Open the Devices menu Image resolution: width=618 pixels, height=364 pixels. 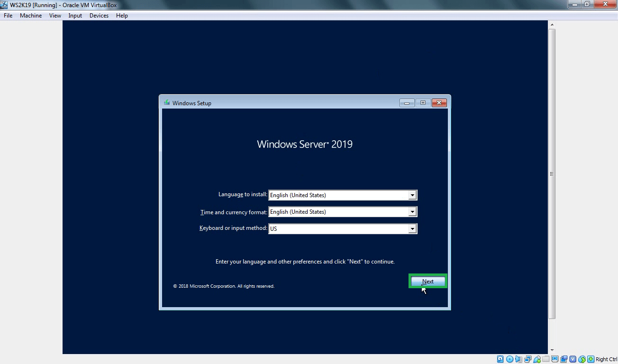pyautogui.click(x=99, y=16)
